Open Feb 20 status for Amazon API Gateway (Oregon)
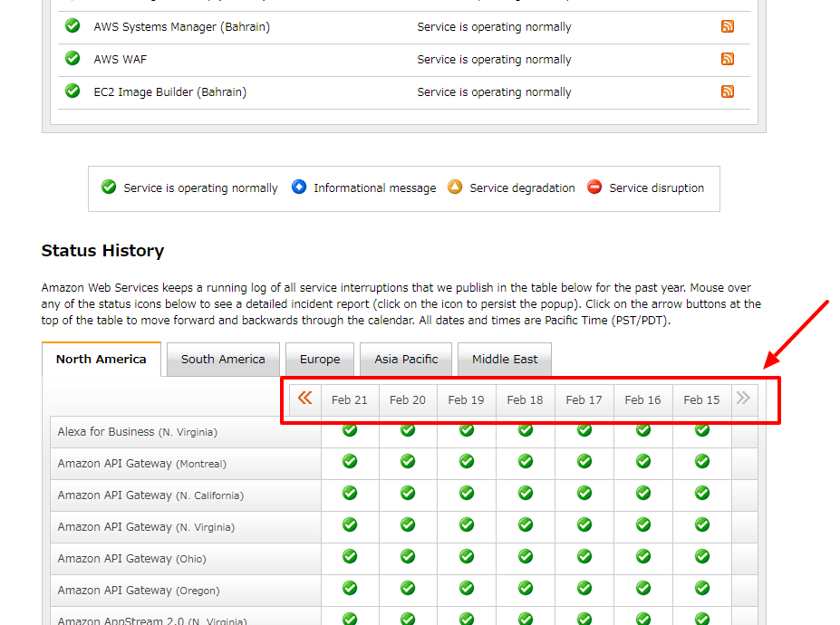Screen dimensions: 840x625 coord(408,588)
